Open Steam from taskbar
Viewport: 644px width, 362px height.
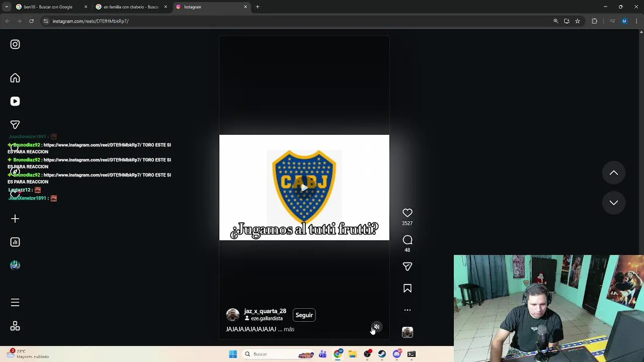382,354
